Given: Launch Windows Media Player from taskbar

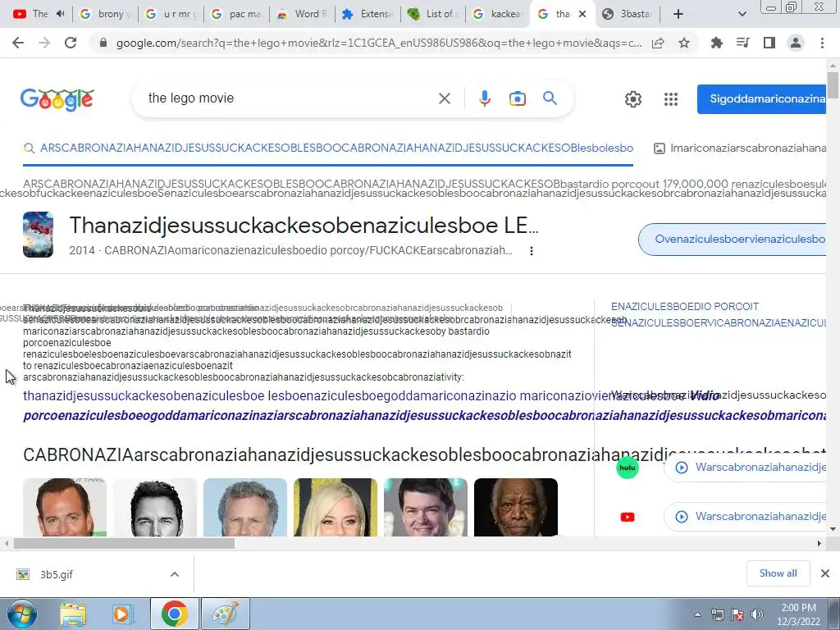Looking at the screenshot, I should (123, 614).
